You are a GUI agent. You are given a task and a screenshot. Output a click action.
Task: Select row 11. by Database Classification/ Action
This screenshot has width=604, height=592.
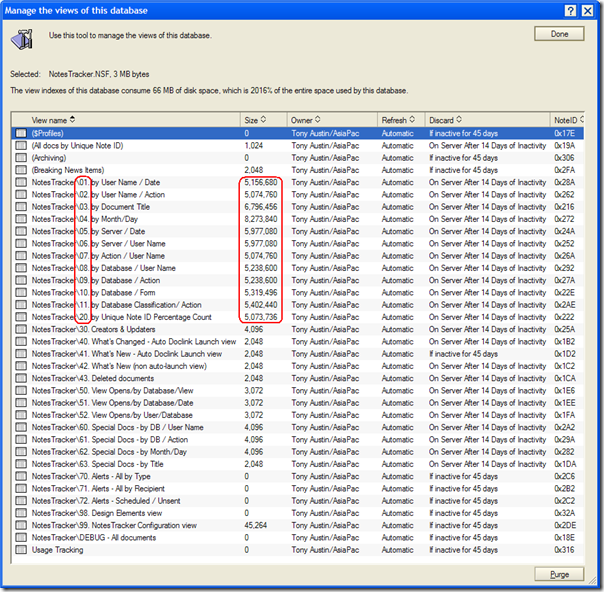[x=297, y=305]
